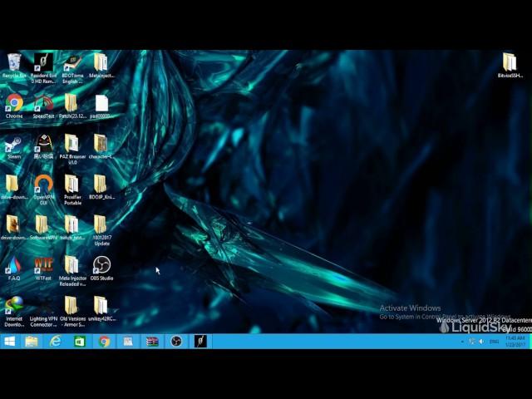Open the SpeedTest desktop shortcut
The image size is (532, 399).
click(43, 106)
